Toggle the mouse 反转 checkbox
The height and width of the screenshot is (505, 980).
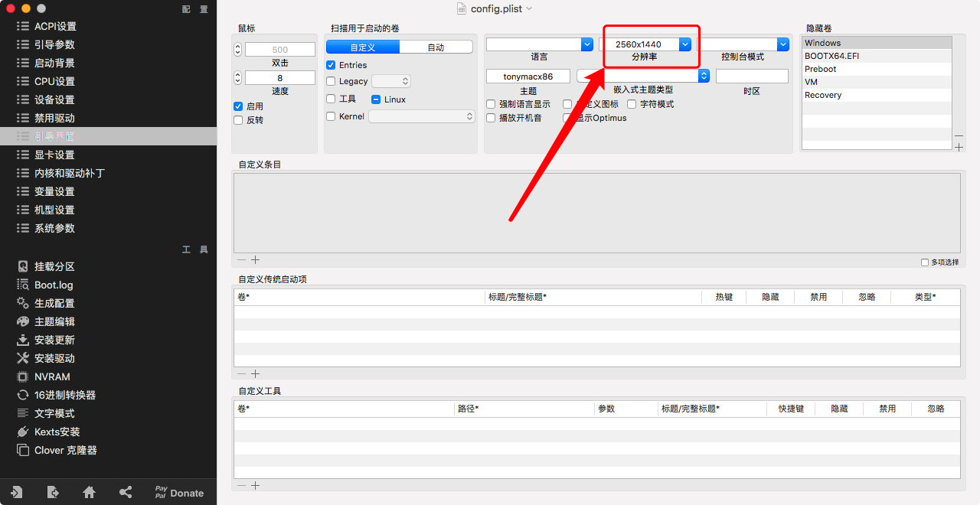tap(238, 120)
